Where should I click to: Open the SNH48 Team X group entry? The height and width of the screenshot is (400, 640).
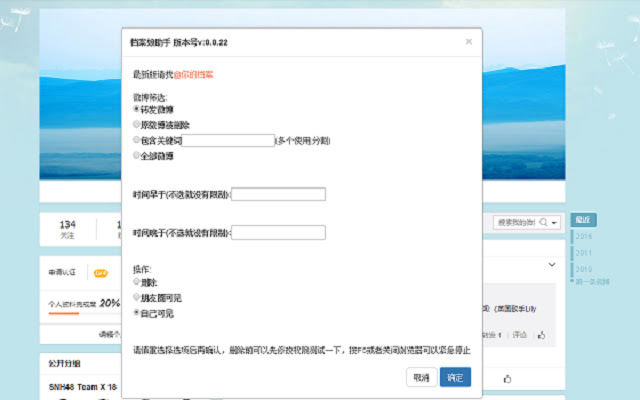83,387
